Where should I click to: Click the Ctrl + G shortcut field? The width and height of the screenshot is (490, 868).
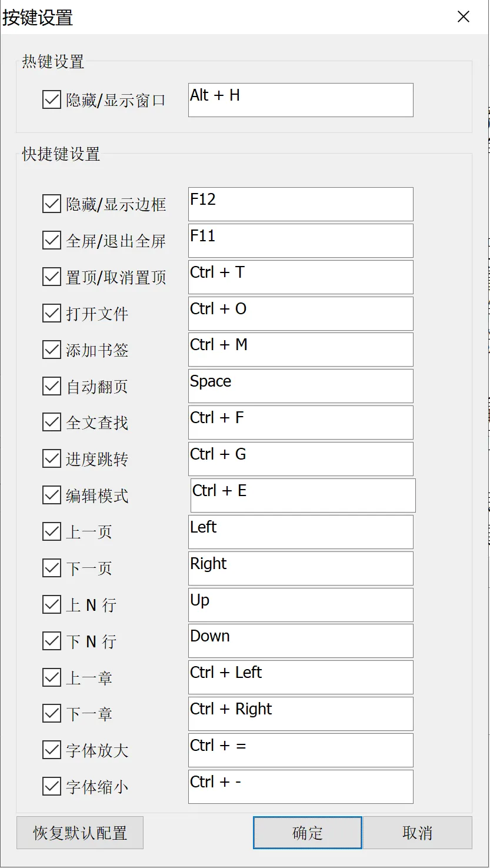(x=301, y=459)
